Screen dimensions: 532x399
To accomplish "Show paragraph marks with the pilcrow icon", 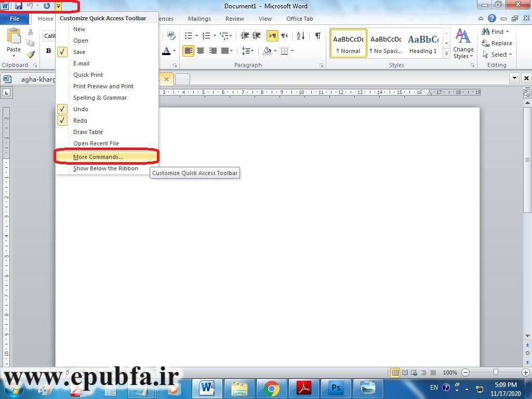I will coord(317,36).
